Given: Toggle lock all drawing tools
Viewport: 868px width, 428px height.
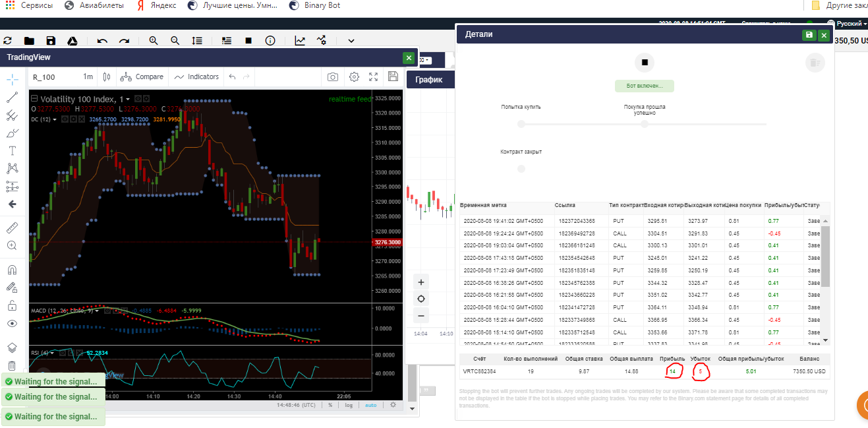Looking at the screenshot, I should click(x=12, y=305).
